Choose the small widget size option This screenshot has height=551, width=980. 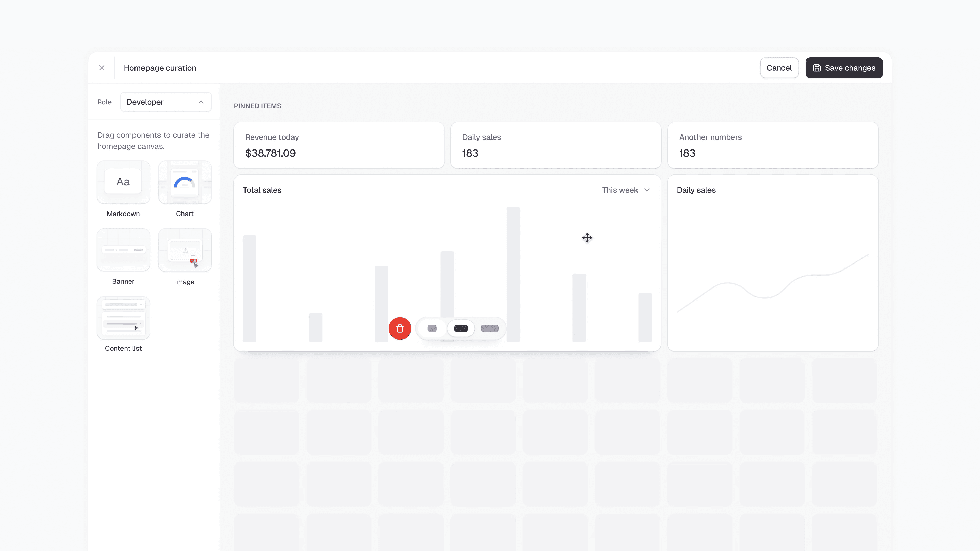coord(432,329)
